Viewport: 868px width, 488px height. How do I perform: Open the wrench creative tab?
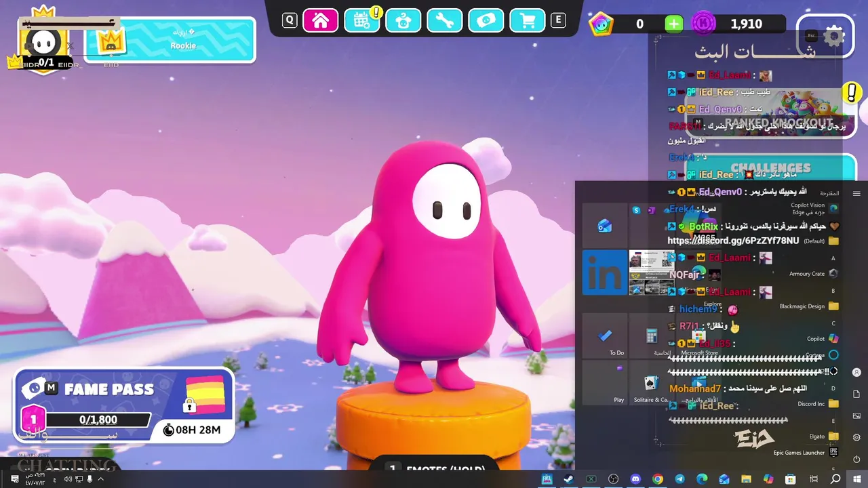(x=445, y=20)
